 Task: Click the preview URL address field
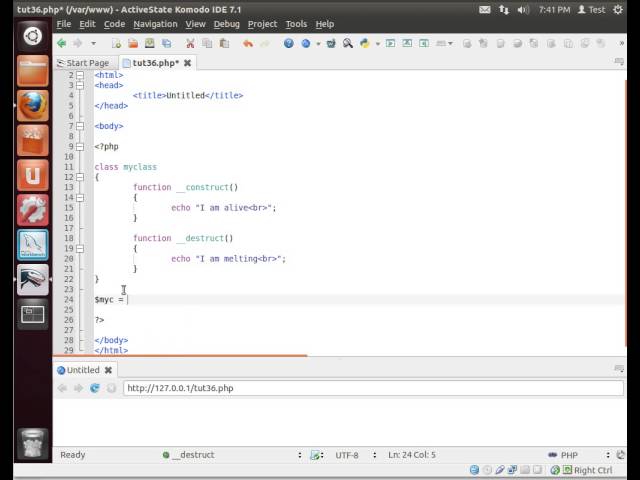[x=373, y=388]
